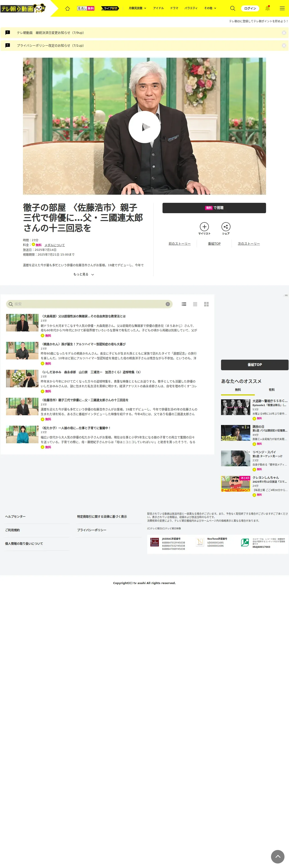Image resolution: width=289 pixels, height=868 pixels.
Task: Open the ライブ配信 section
Action: coord(110,8)
